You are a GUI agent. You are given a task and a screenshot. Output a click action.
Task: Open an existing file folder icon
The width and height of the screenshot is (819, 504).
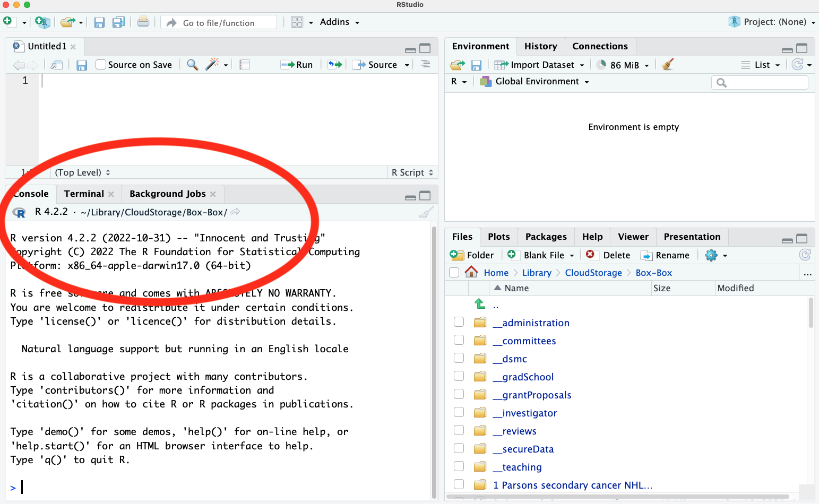pos(67,22)
